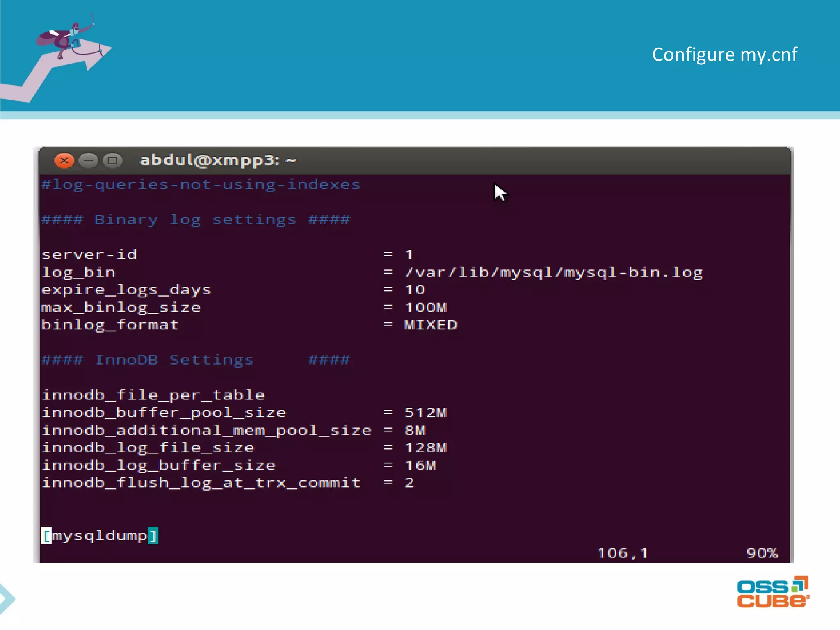Click the 'Configure my.cnf' slide title
840x630 pixels.
pos(725,55)
